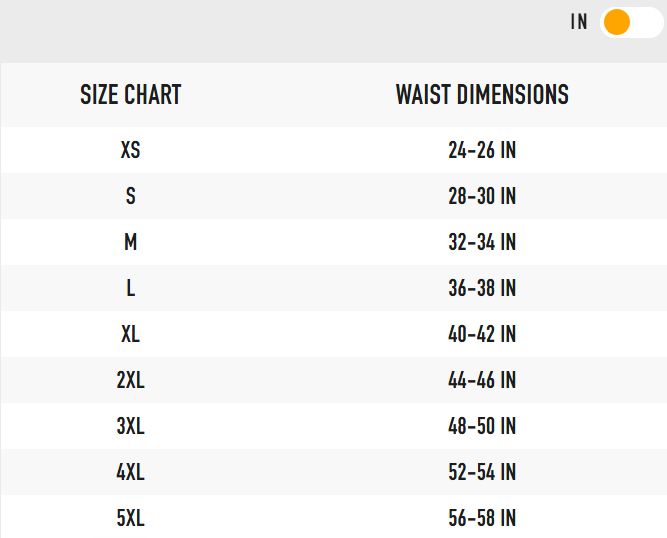Select the S size label
The image size is (667, 538).
[131, 196]
